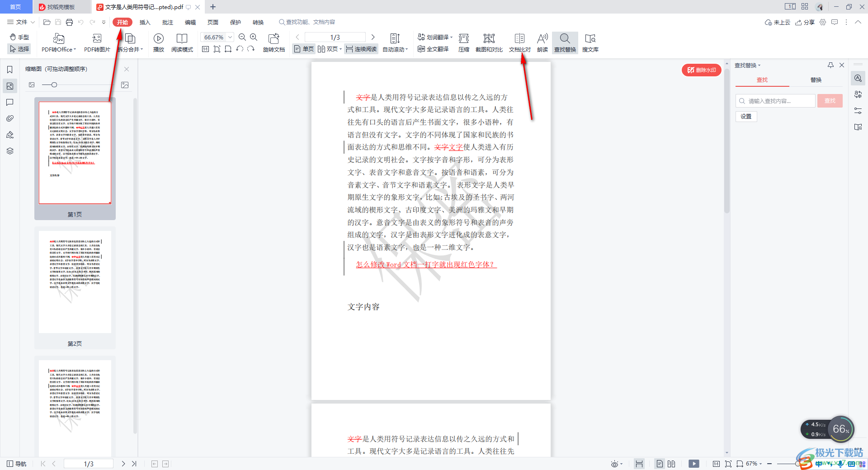Open 文档比对 document compare tool
The height and width of the screenshot is (470, 868).
[x=520, y=43]
